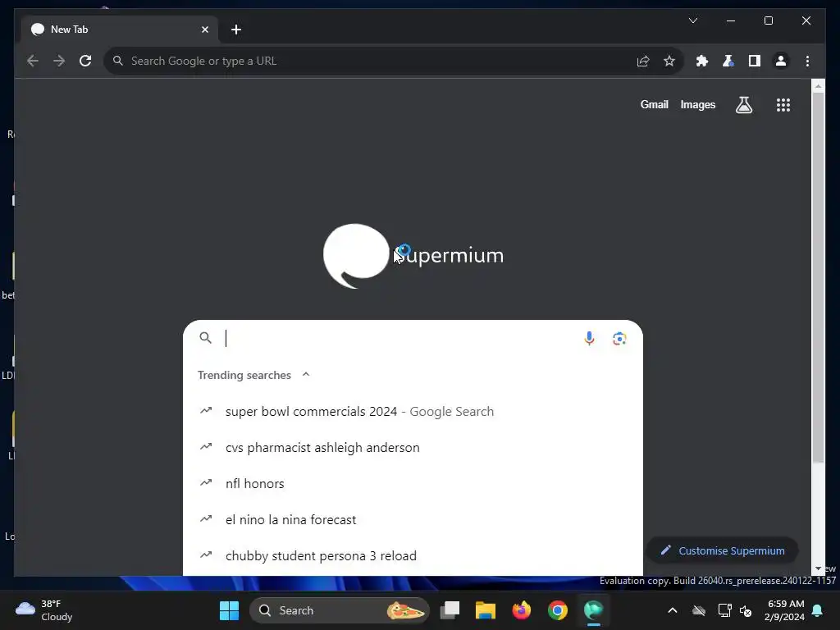The width and height of the screenshot is (840, 630).
Task: Launch Google Chrome from the taskbar
Action: [557, 610]
